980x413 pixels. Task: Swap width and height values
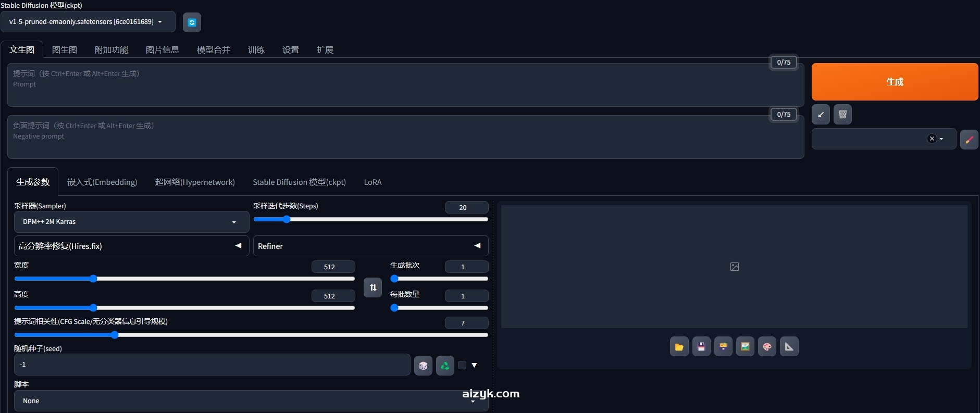[373, 287]
